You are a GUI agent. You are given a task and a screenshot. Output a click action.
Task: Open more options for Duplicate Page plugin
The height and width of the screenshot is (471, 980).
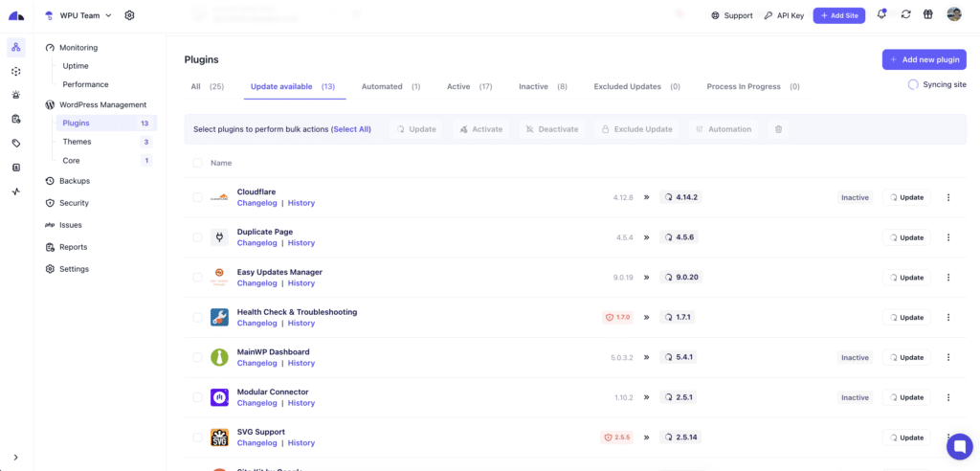[x=948, y=237]
